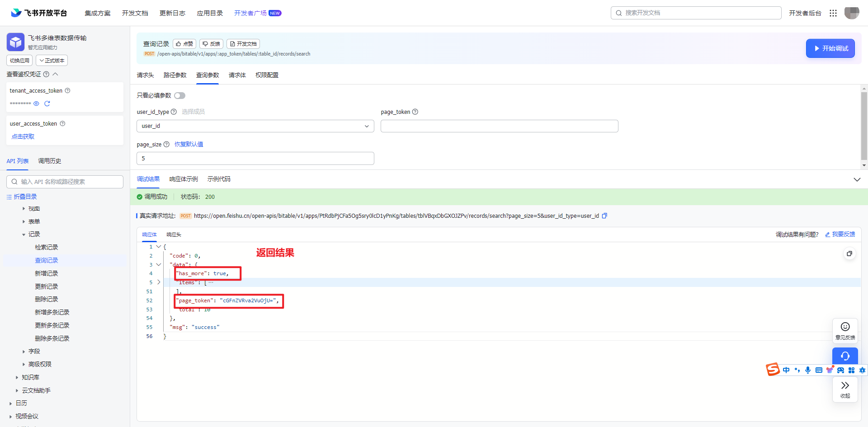Open Sogou toolbox grid icon
868x427 pixels.
[x=851, y=370]
